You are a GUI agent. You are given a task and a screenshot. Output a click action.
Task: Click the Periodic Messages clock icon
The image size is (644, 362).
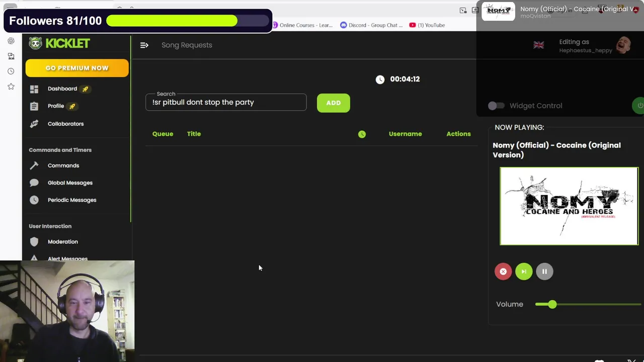pyautogui.click(x=34, y=200)
